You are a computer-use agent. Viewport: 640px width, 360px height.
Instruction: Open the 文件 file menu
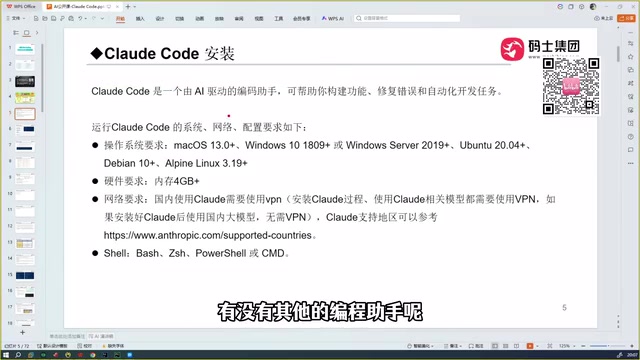tap(16, 18)
